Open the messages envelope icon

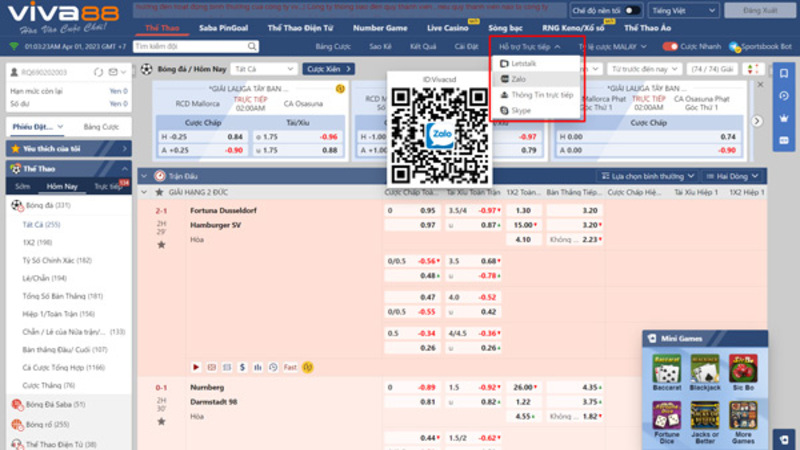113,72
